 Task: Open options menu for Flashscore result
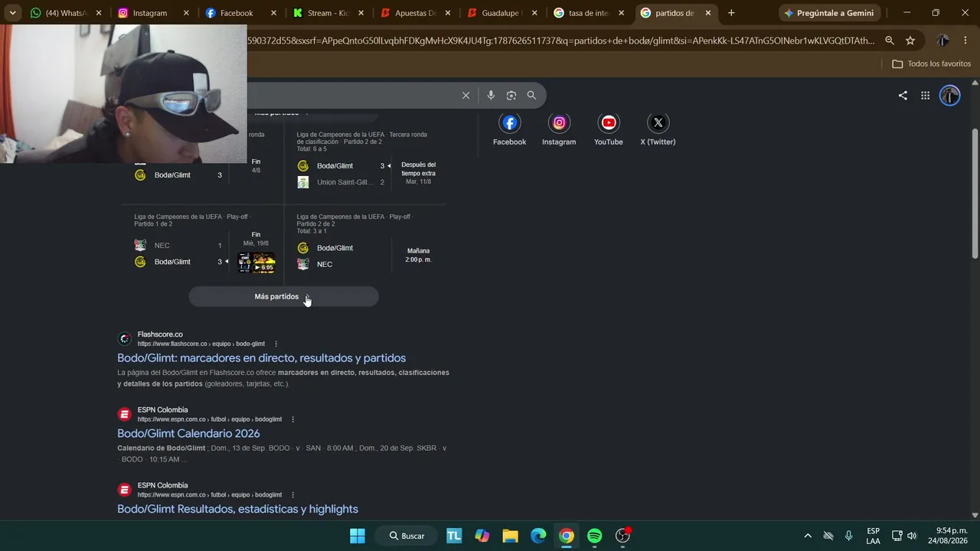pyautogui.click(x=276, y=344)
